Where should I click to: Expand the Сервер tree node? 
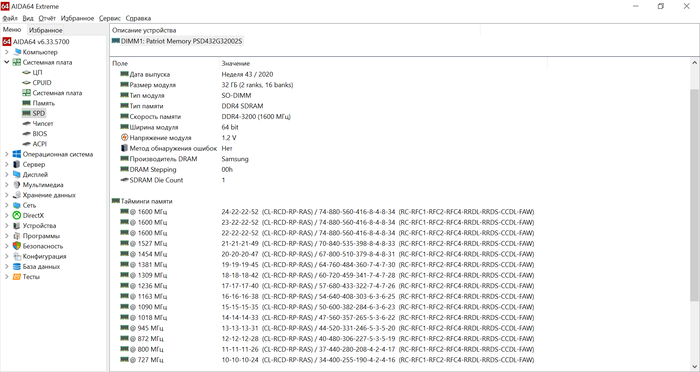point(6,164)
